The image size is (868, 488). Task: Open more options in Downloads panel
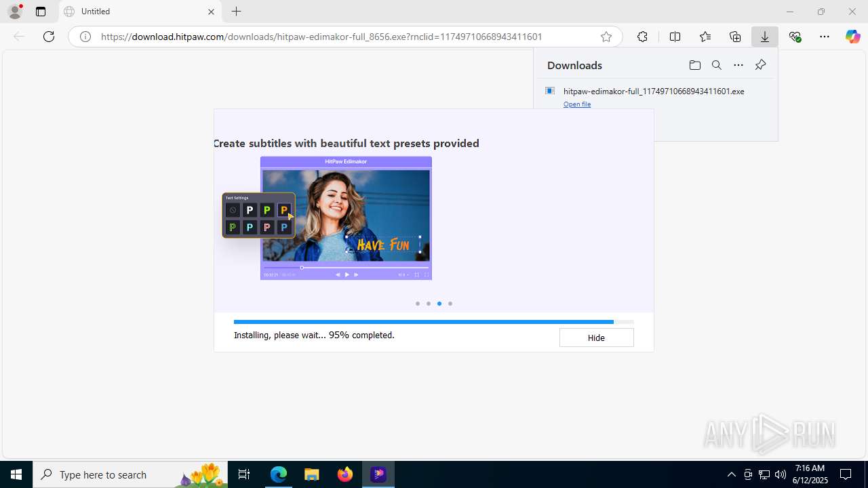(x=738, y=65)
